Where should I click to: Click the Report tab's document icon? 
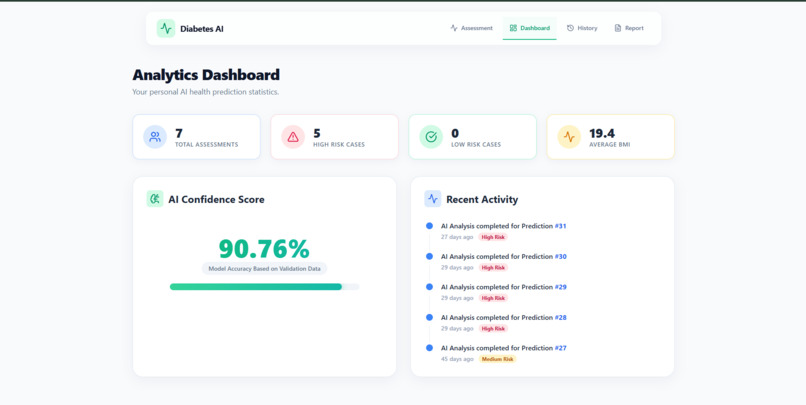click(618, 28)
